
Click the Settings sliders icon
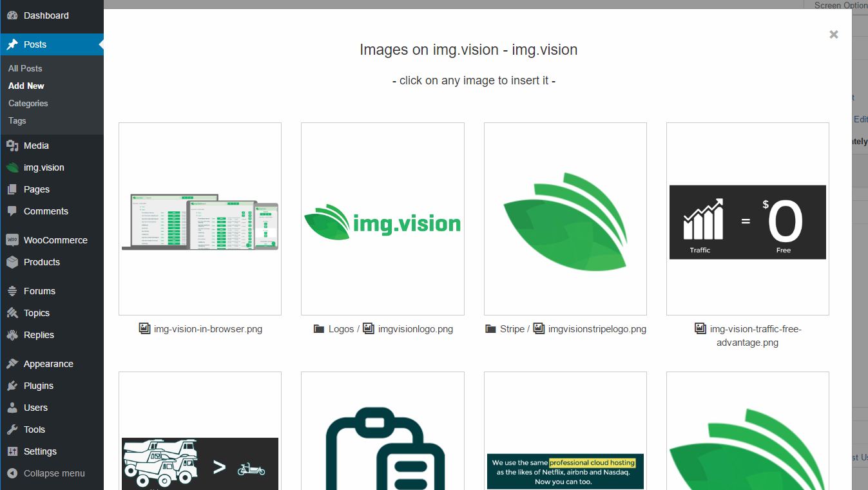pyautogui.click(x=12, y=451)
